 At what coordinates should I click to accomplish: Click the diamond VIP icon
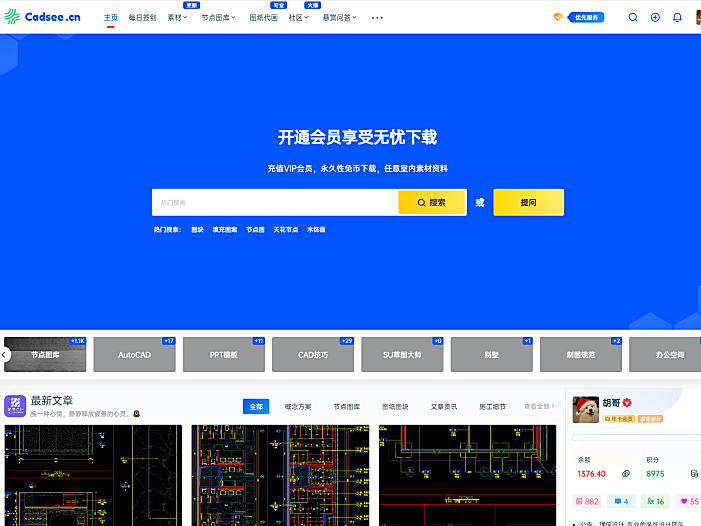click(x=557, y=17)
